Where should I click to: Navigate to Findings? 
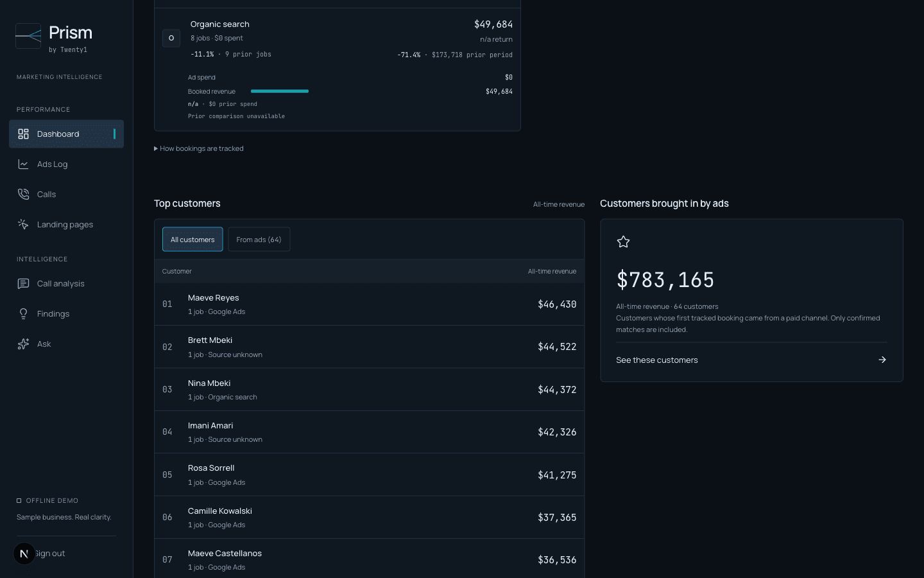point(66,313)
